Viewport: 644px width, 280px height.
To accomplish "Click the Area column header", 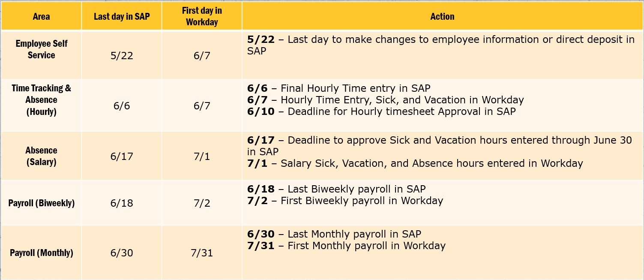I will coord(41,17).
